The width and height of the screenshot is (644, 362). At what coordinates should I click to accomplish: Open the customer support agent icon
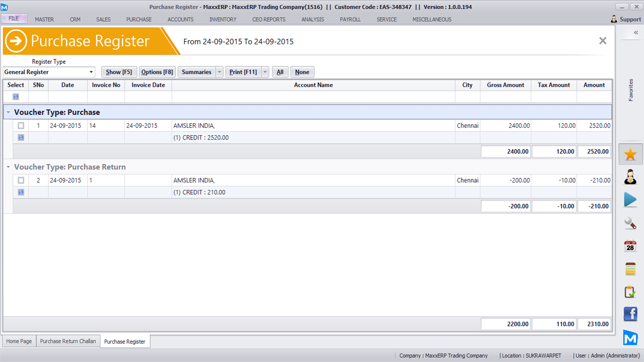click(x=630, y=177)
